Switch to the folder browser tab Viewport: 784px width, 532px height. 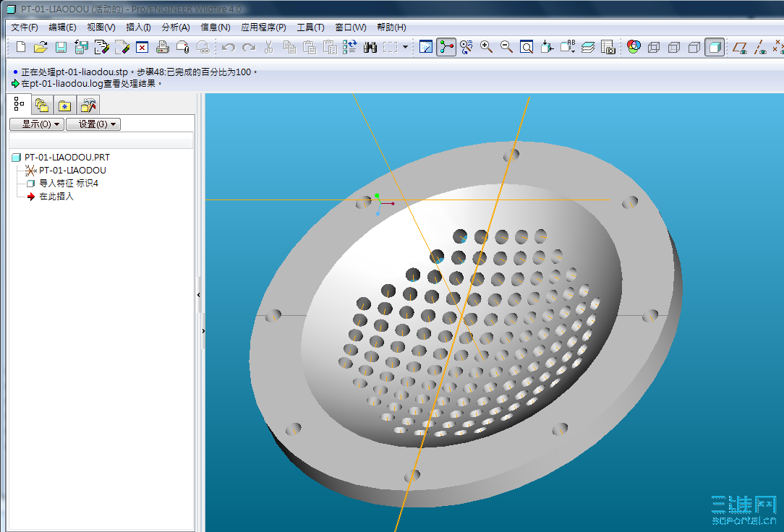click(x=42, y=106)
